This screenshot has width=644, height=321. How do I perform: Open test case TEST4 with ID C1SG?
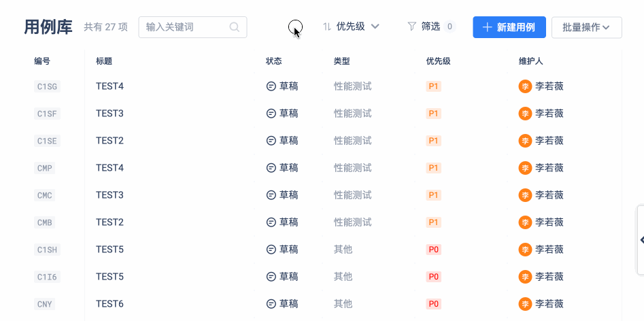[109, 86]
